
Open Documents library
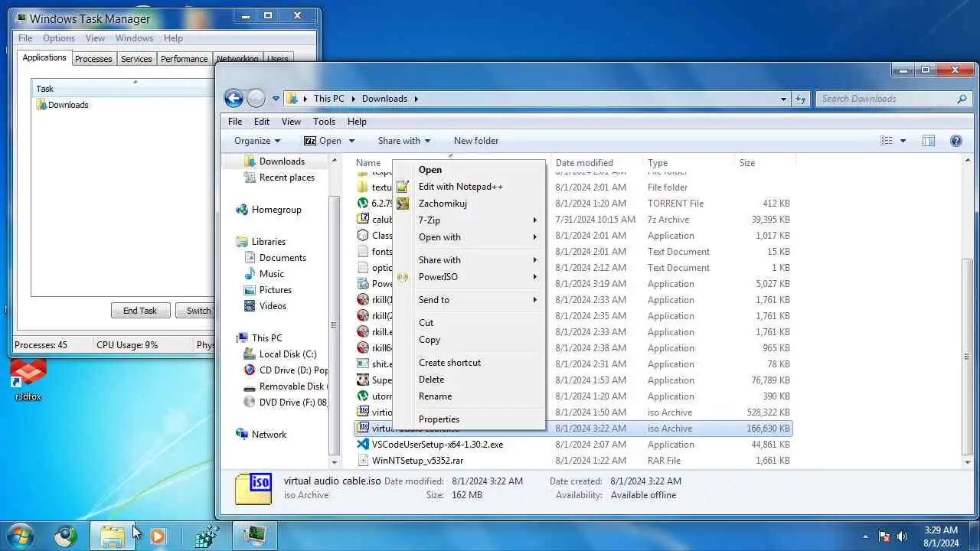283,258
